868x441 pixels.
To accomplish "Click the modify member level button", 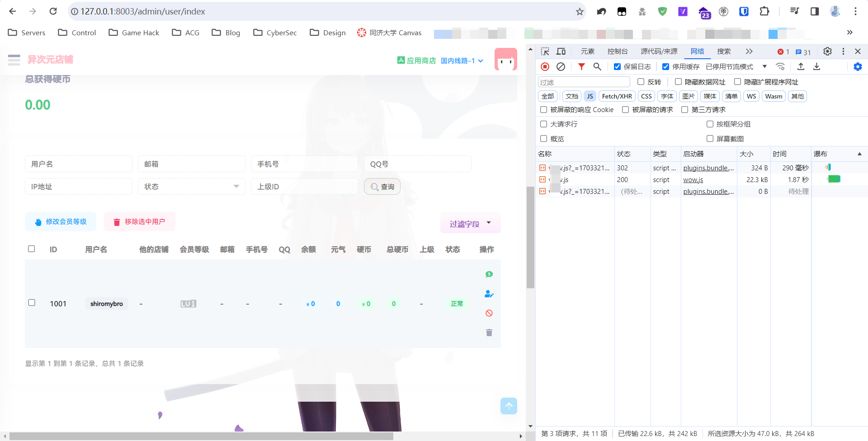I will pos(61,222).
